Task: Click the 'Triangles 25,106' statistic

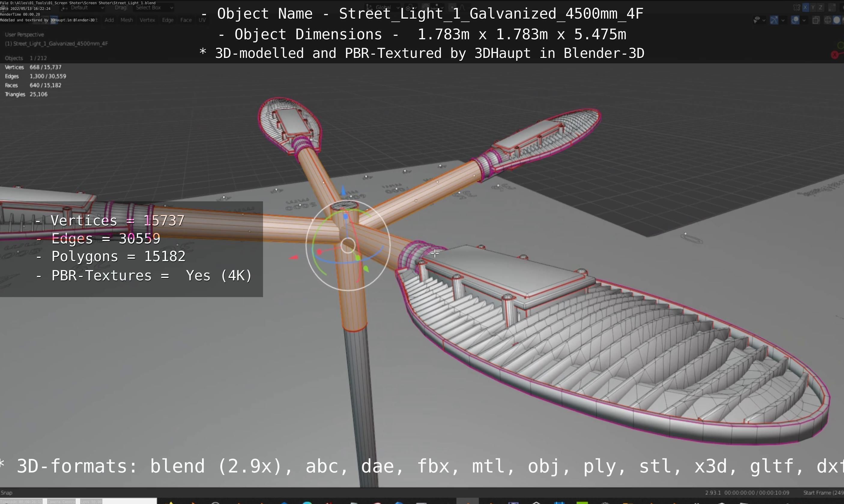Action: click(26, 95)
